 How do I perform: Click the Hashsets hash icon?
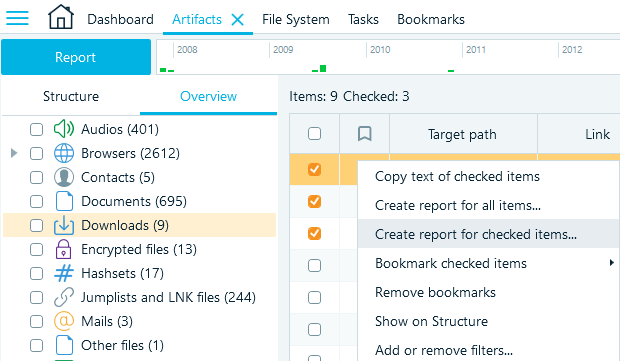tap(64, 273)
